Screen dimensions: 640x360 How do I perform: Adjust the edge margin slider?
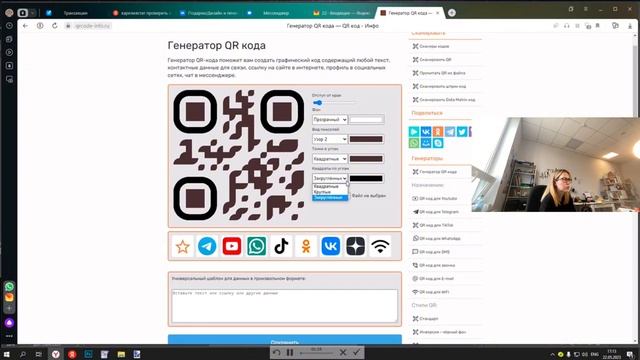(x=334, y=103)
